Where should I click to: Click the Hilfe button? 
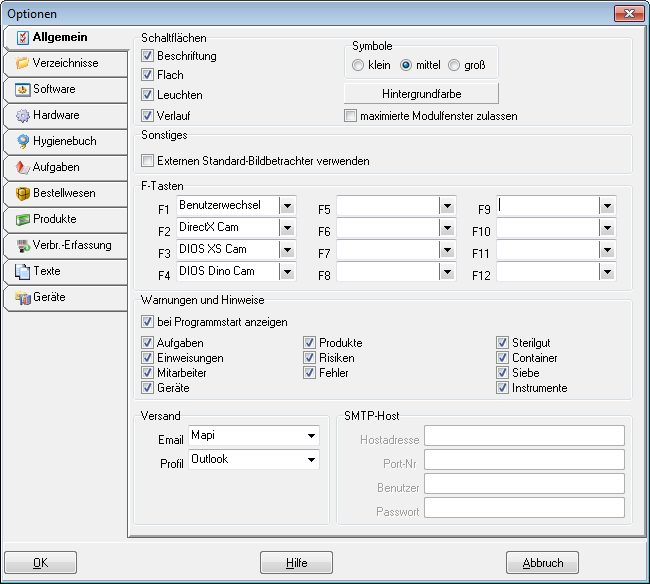[x=296, y=562]
